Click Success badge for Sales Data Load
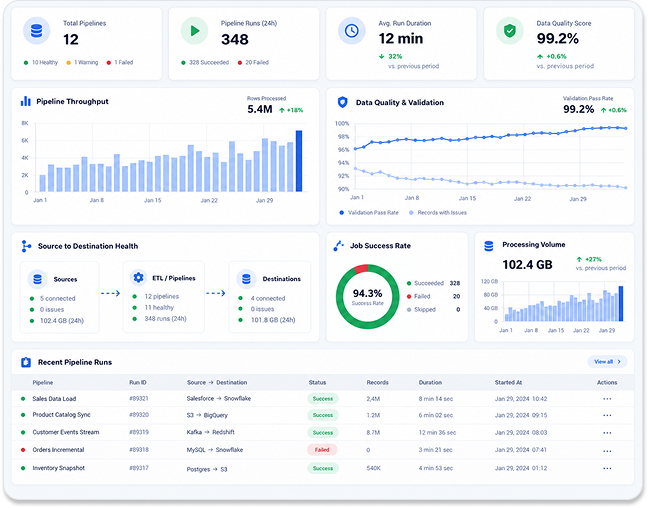Image resolution: width=648 pixels, height=508 pixels. point(323,399)
